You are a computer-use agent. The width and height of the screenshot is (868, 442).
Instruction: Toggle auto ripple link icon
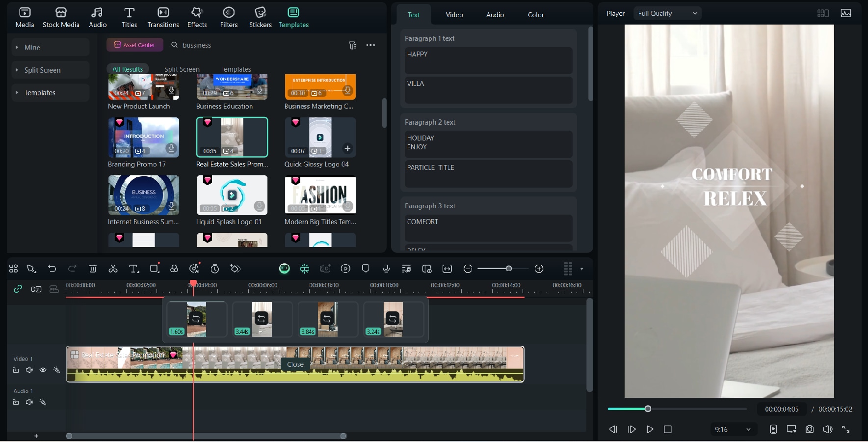(x=18, y=289)
